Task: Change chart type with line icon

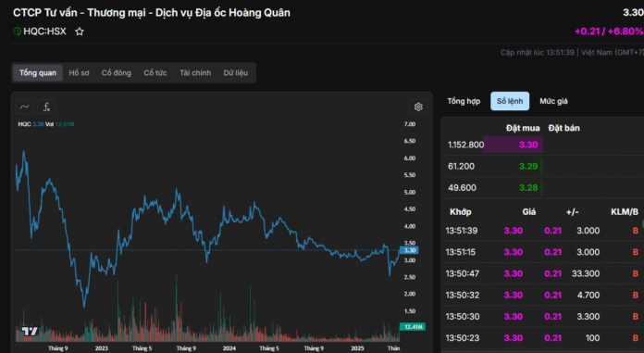Action: tap(25, 107)
